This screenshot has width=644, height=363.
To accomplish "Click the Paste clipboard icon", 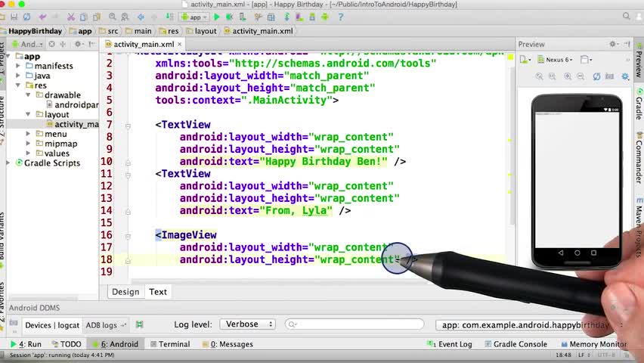I will [97, 17].
